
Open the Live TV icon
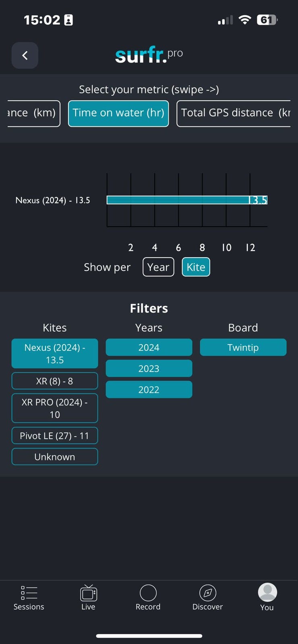point(88,593)
